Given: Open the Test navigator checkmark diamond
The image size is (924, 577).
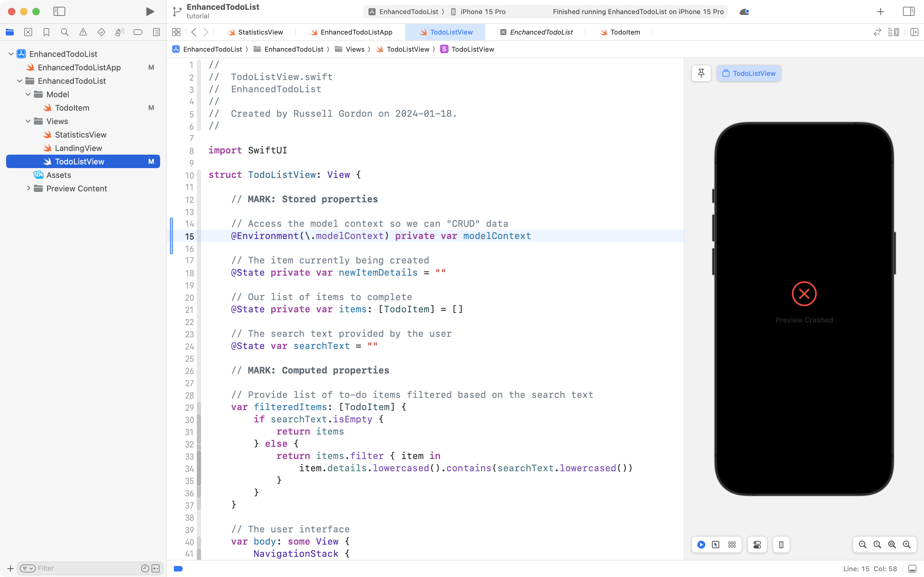Looking at the screenshot, I should click(101, 32).
